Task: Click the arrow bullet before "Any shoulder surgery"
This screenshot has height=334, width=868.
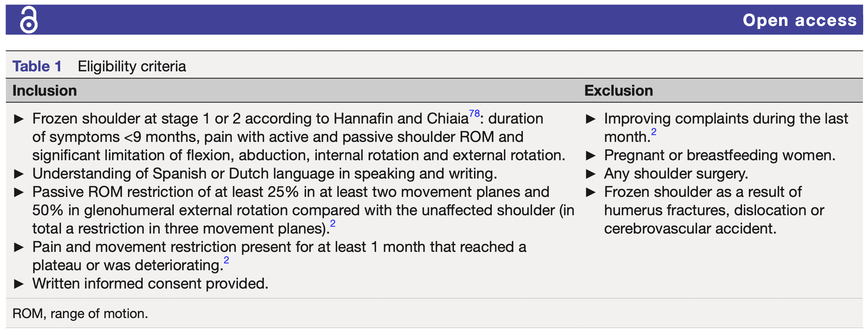Action: (x=591, y=174)
